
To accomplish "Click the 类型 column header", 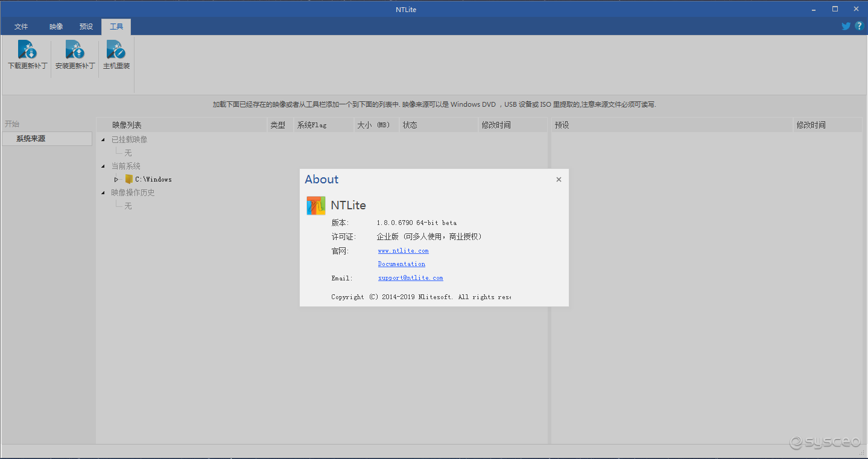I will pos(280,125).
